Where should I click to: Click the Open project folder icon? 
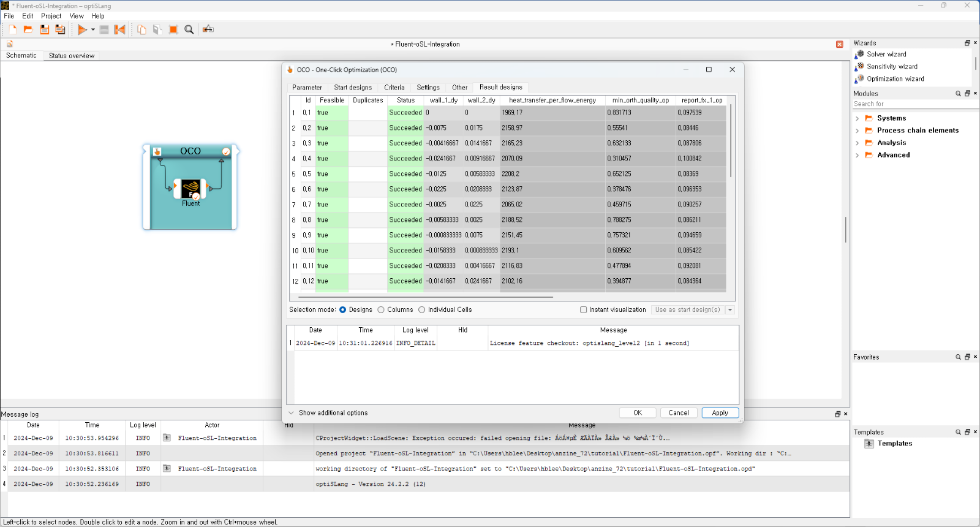(28, 29)
